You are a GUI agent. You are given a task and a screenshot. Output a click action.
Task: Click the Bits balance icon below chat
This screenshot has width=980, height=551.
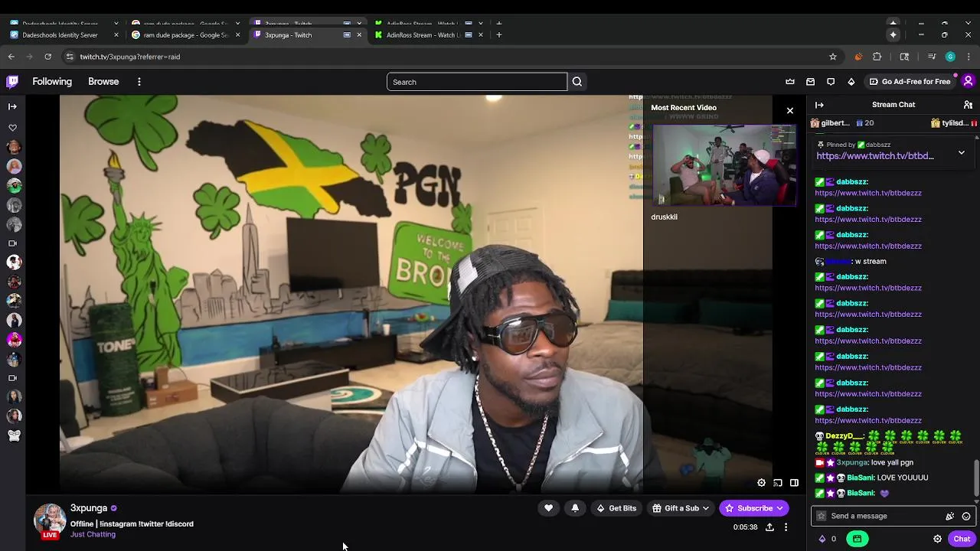822,539
